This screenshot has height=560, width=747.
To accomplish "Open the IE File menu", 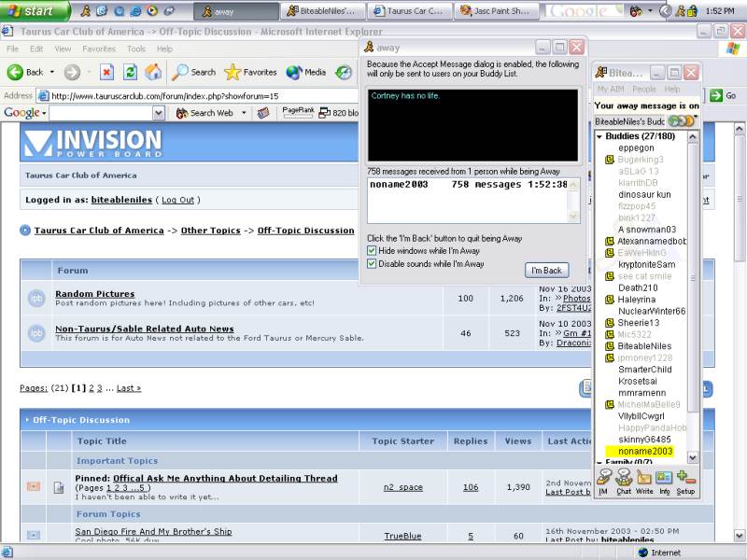I will [12, 49].
